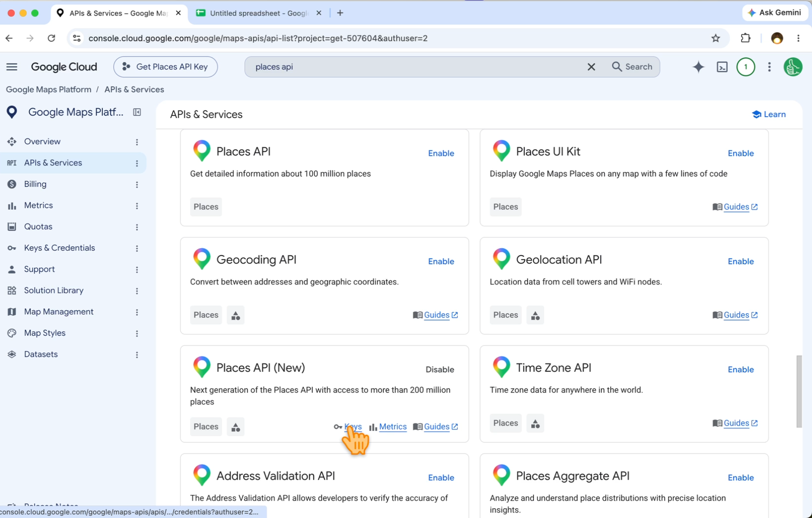Select Quotas in the sidebar
The image size is (812, 518).
[38, 227]
